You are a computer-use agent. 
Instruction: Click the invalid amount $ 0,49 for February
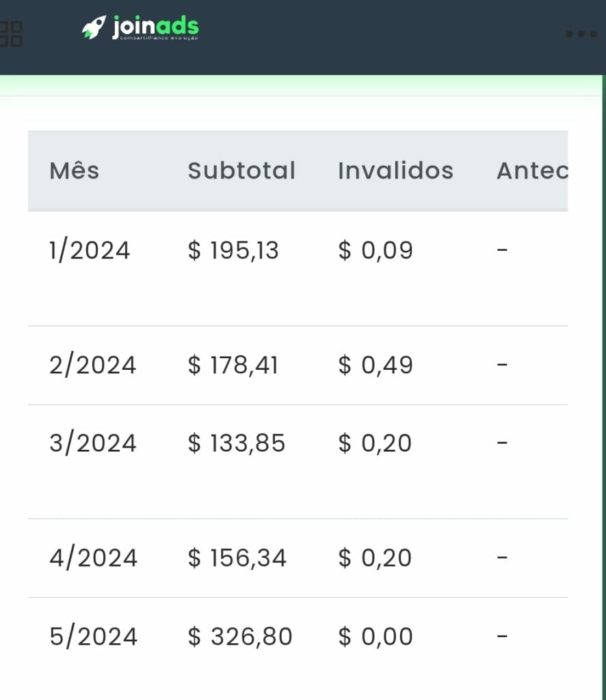point(374,364)
